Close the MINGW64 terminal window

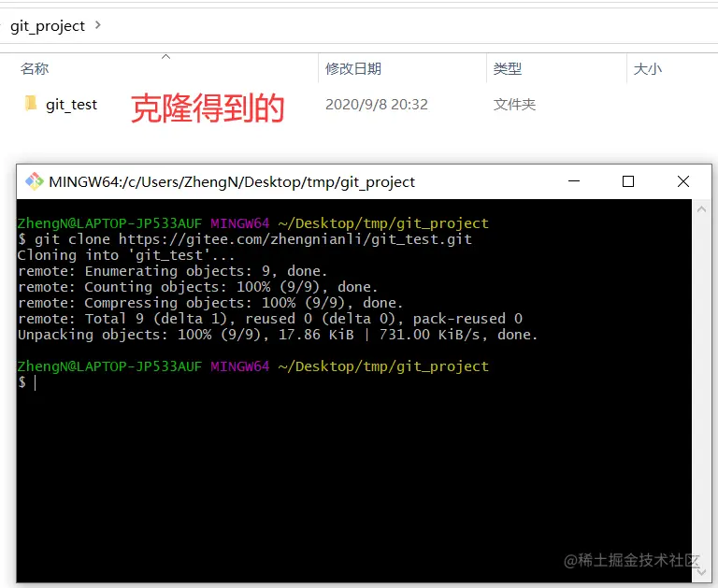click(x=683, y=181)
